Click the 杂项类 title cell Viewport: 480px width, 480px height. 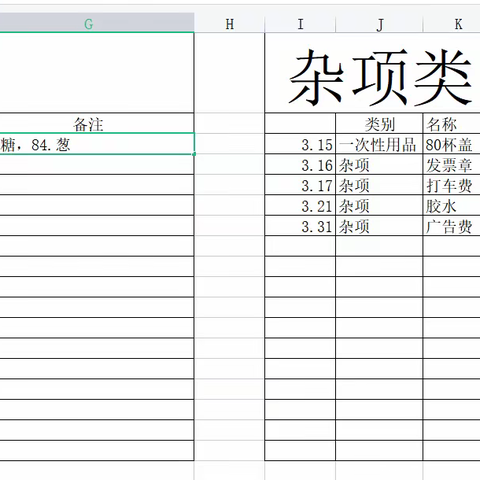372,73
